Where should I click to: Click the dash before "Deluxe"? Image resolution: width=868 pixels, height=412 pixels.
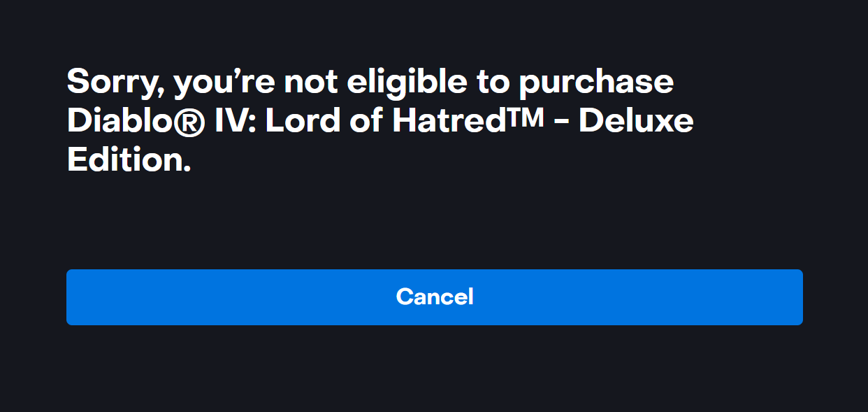[x=560, y=123]
